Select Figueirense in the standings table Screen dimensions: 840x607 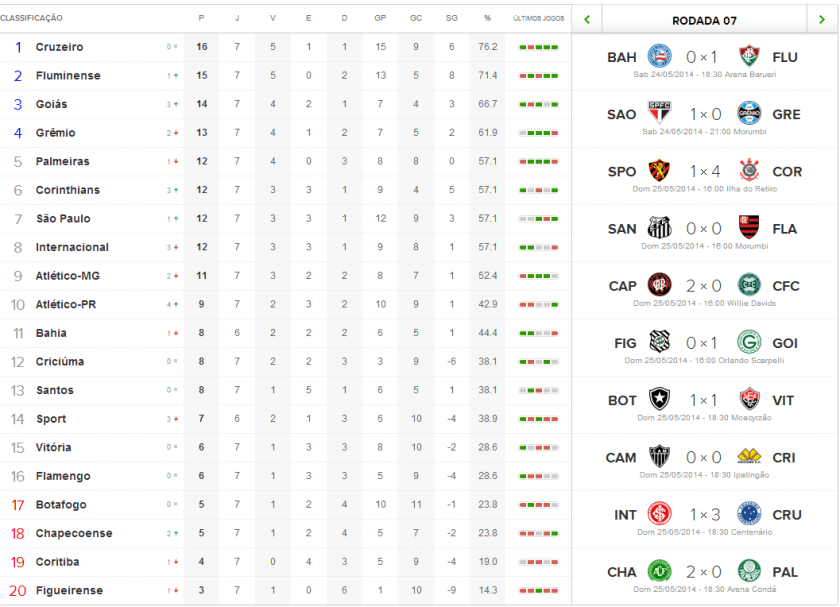pos(69,590)
